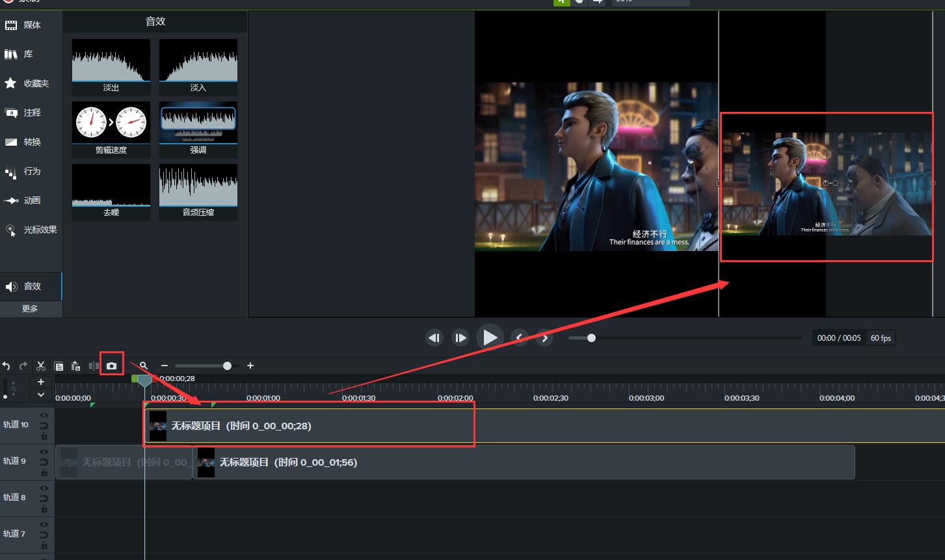Click the 轨道 8 track label
Viewport: 945px width, 560px height.
[14, 498]
